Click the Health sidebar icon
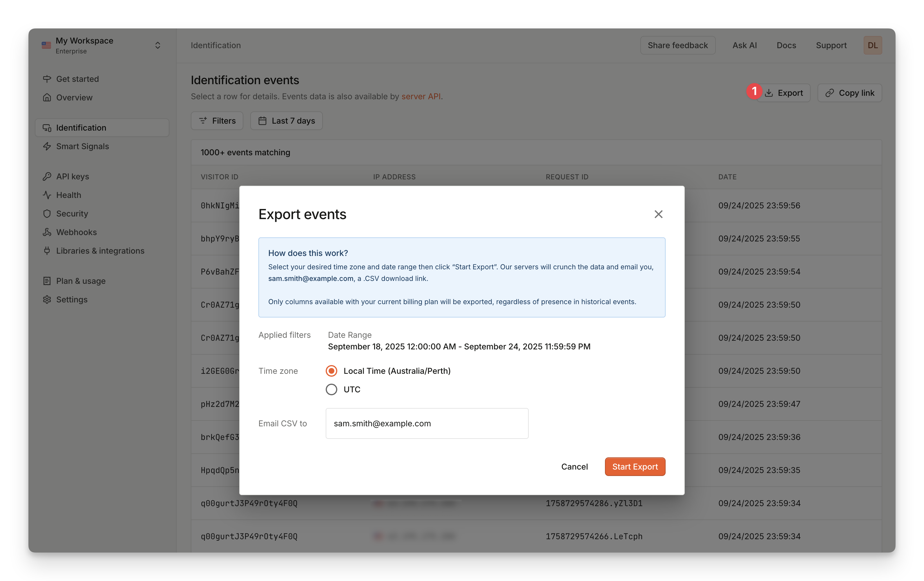 tap(47, 195)
